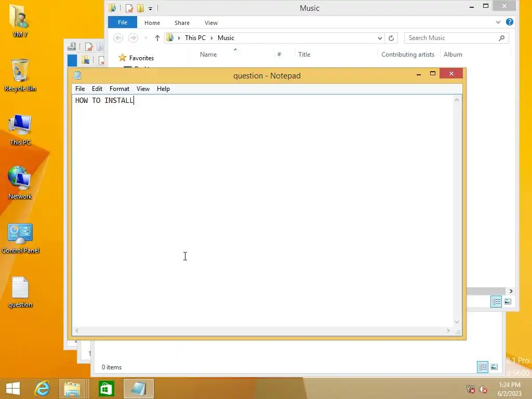
Task: Click Properties icon in Music quick access toolbar
Action: (x=129, y=8)
